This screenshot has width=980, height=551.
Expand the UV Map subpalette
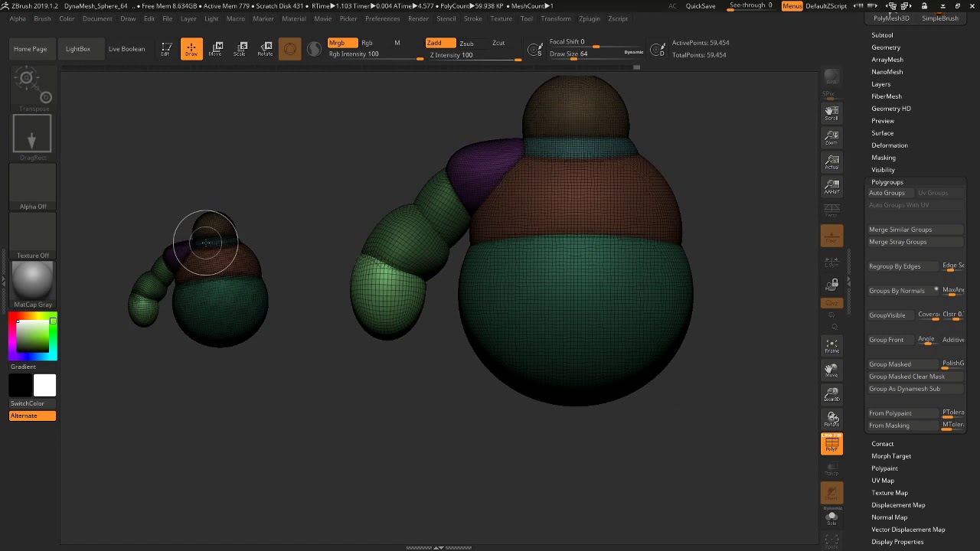pyautogui.click(x=883, y=481)
